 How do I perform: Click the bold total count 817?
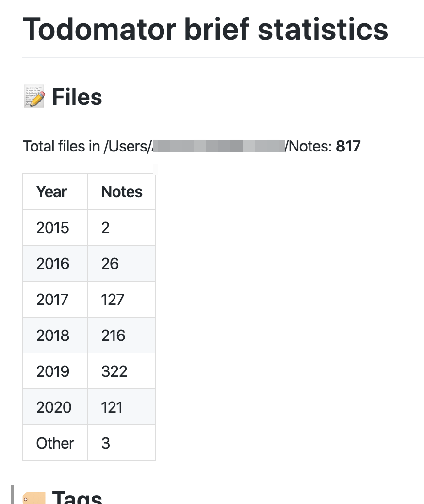pyautogui.click(x=348, y=146)
